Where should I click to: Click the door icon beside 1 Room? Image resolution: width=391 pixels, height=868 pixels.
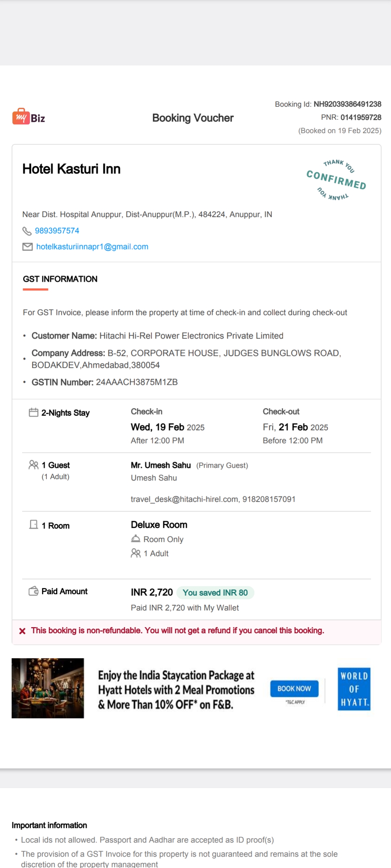[x=34, y=525]
